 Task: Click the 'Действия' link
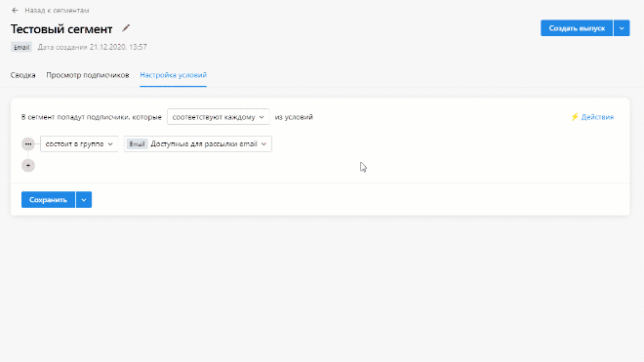pos(597,117)
